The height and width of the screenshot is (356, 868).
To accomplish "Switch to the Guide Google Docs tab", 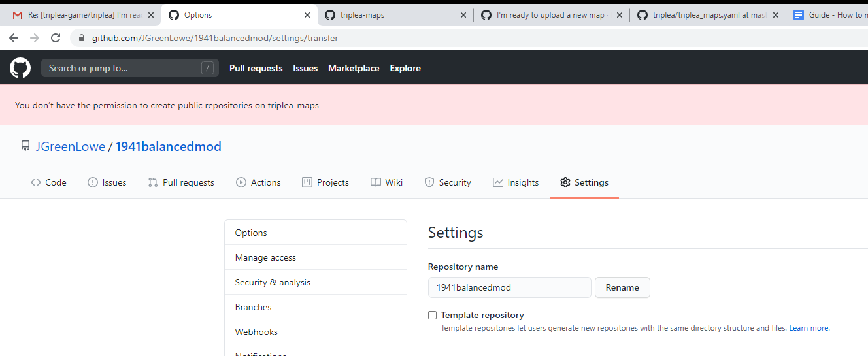I will (828, 15).
